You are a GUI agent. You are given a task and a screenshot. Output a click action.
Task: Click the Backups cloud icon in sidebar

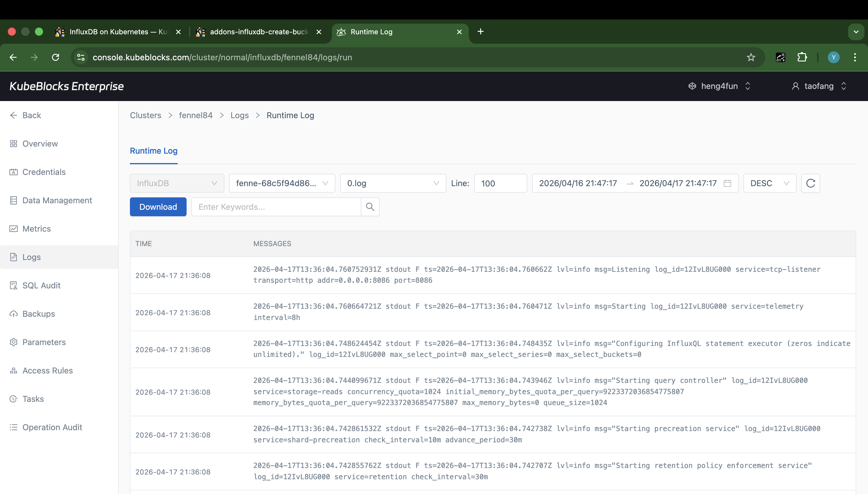click(x=14, y=314)
